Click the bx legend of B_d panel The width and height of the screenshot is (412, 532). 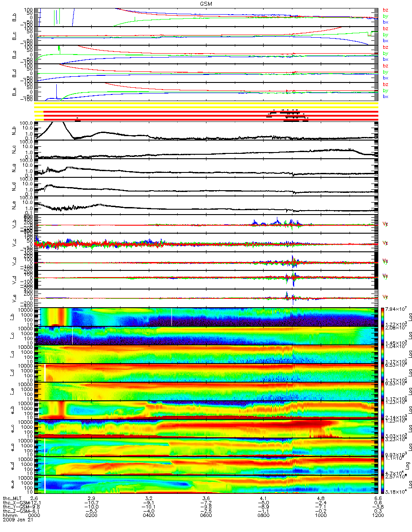tap(385, 78)
